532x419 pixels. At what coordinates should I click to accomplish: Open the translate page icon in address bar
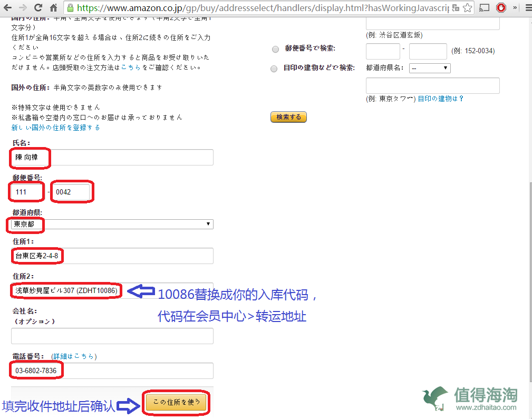click(456, 8)
